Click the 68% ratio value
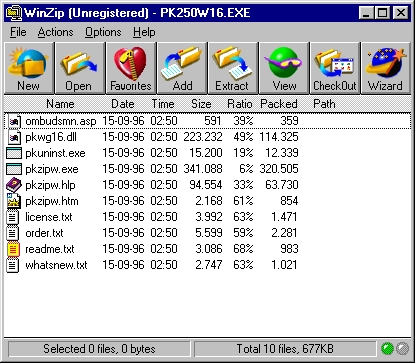This screenshot has width=415, height=363. pos(243,249)
